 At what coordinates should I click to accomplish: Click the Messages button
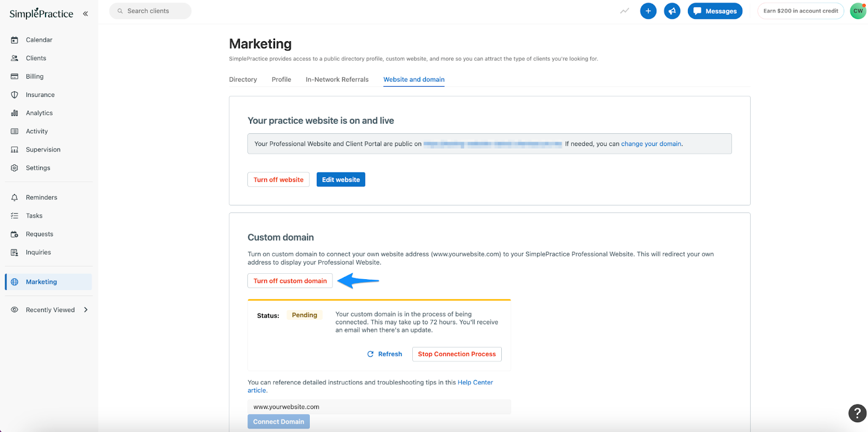point(715,11)
